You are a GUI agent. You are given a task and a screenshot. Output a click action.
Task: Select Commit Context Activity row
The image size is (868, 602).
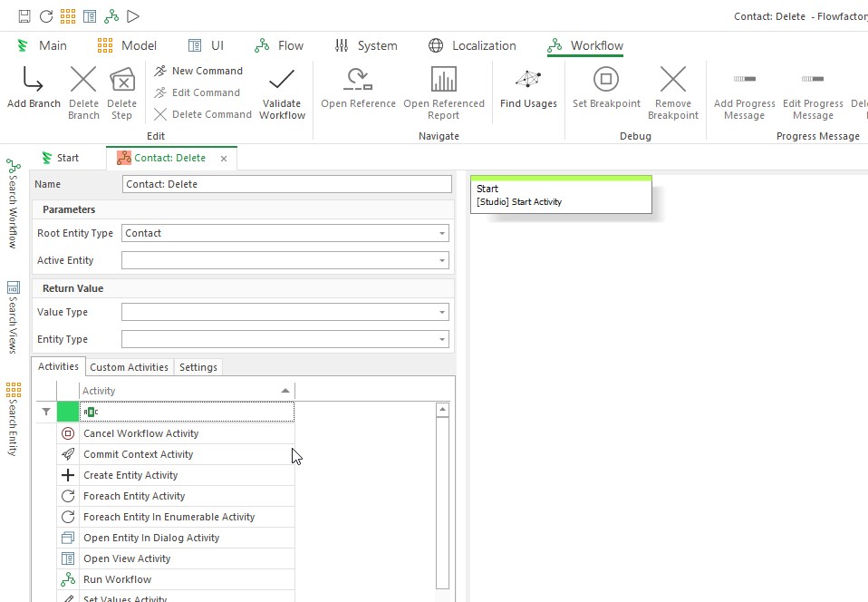click(176, 454)
